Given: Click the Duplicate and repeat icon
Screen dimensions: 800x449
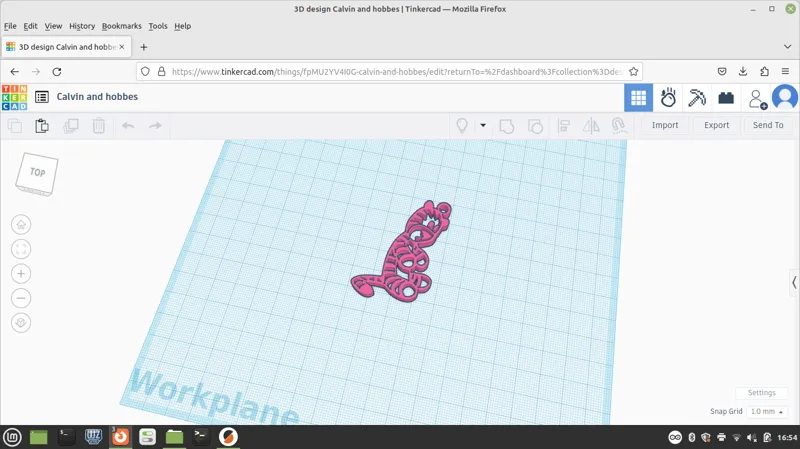Looking at the screenshot, I should (70, 126).
